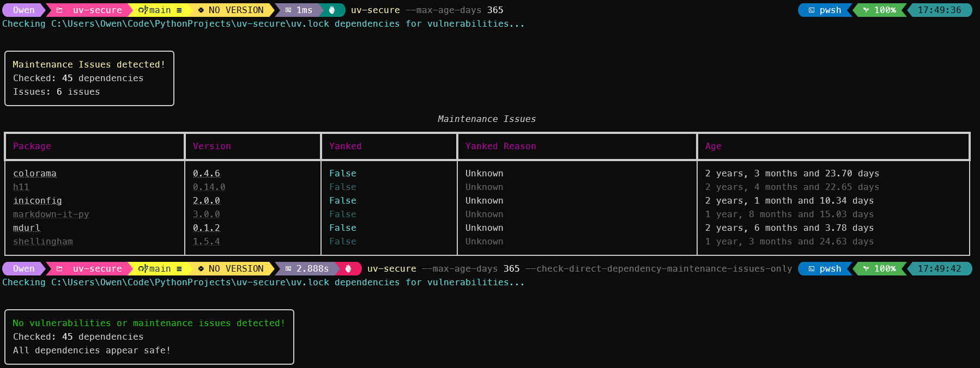The image size is (980, 368).
Task: Click the timer icon next to '2.888s'
Action: 288,269
